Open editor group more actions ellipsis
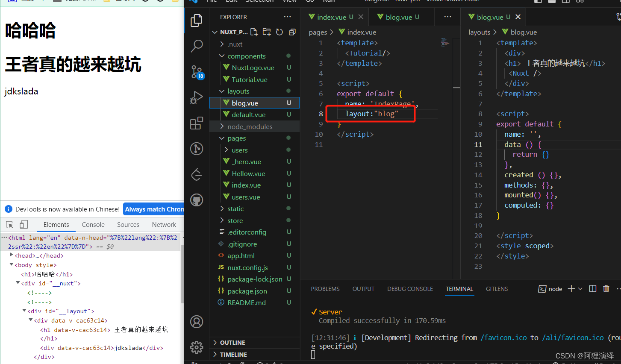The width and height of the screenshot is (621, 364). [447, 17]
